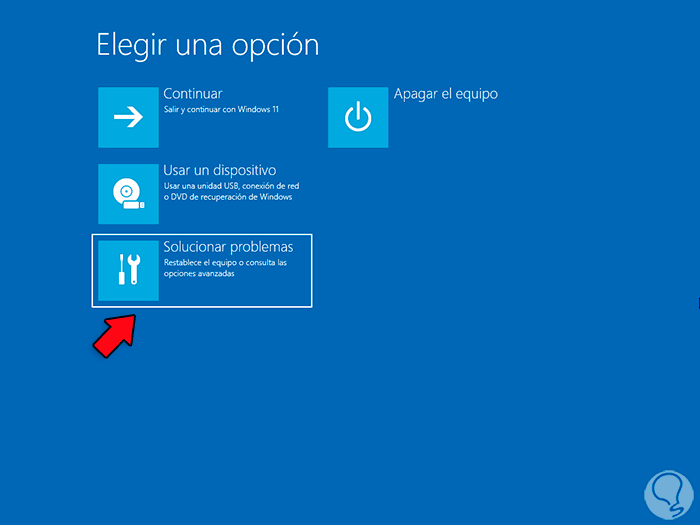
Task: Click the Continuar right-arrow icon tile
Action: point(128,117)
